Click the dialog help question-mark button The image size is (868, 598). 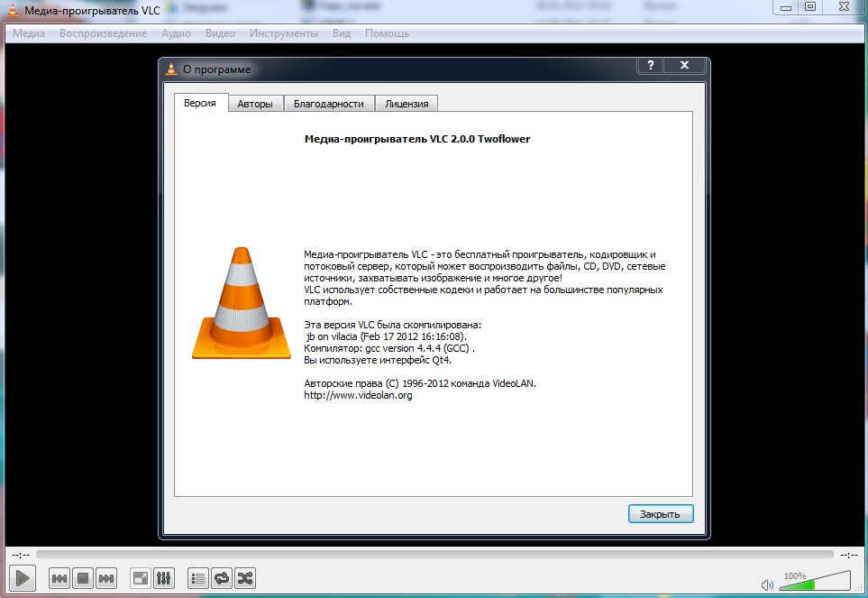[x=651, y=65]
